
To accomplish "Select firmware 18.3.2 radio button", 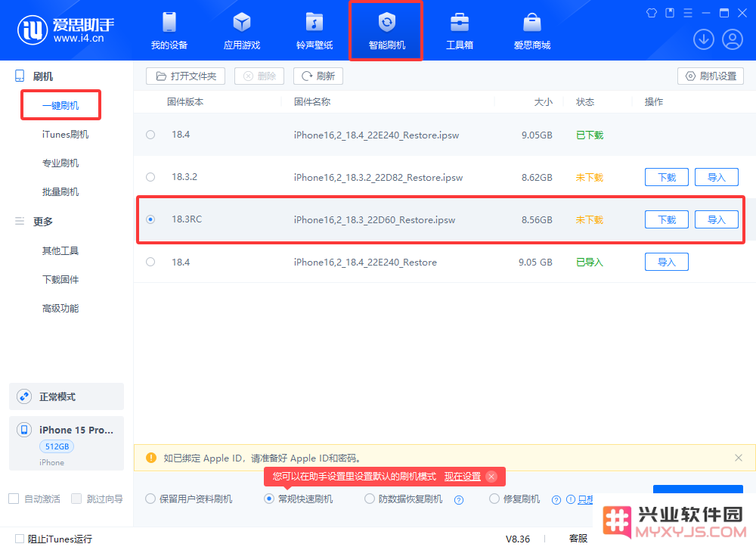I will pos(150,177).
